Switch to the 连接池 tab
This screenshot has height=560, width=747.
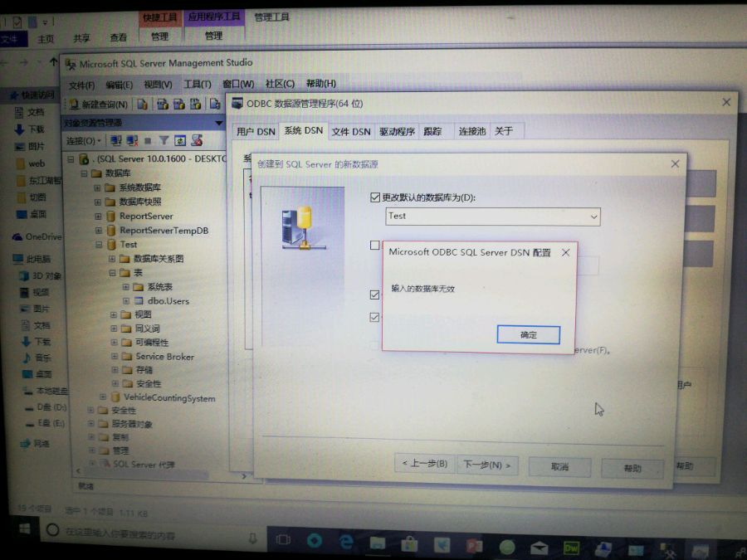(471, 131)
